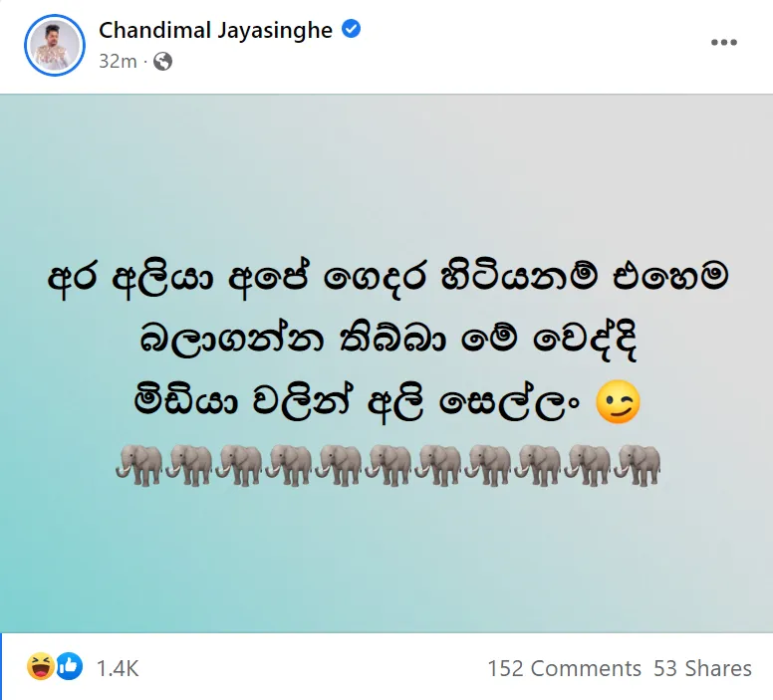
Task: Click the first line of Sinhala post text
Action: [x=387, y=278]
